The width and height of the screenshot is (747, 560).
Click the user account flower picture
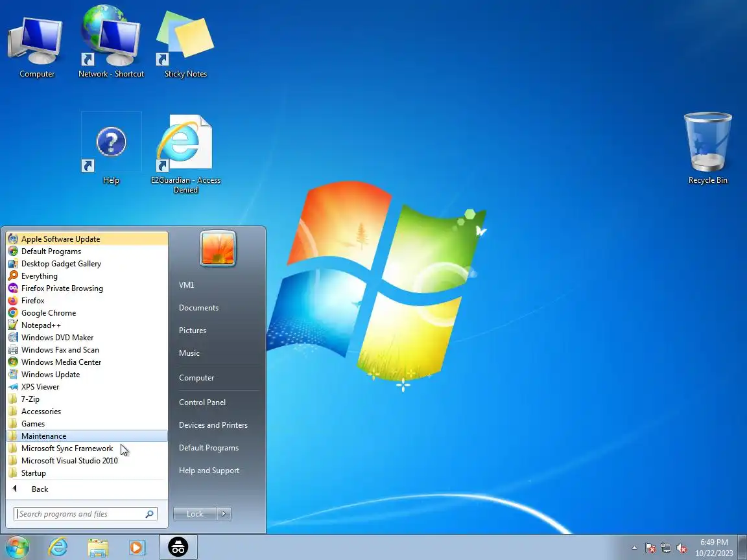(218, 249)
